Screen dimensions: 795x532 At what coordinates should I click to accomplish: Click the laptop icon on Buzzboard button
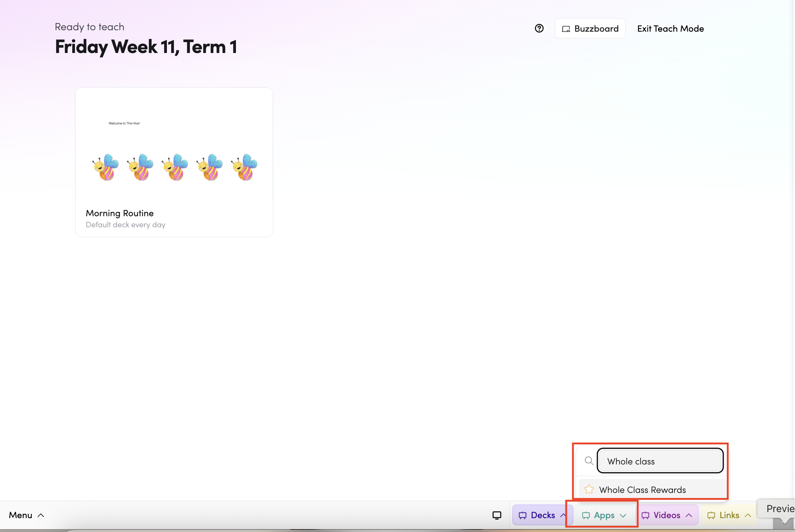[566, 29]
